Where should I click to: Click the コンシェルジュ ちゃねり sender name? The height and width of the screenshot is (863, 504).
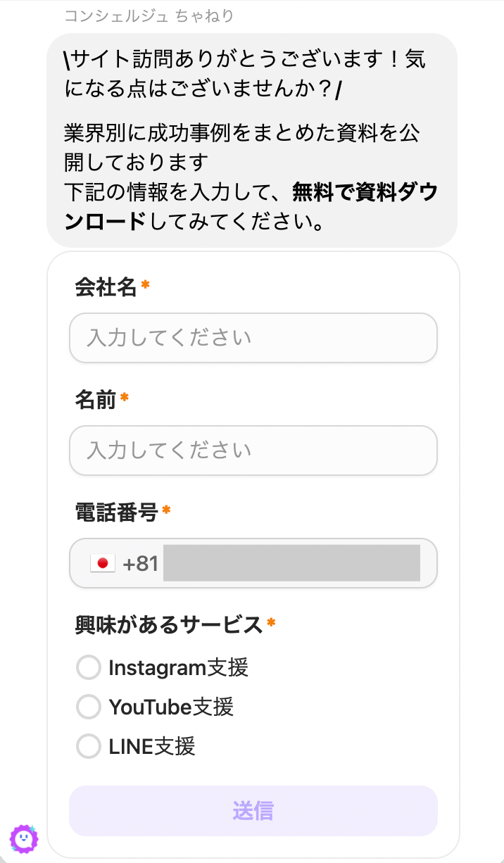tap(149, 15)
